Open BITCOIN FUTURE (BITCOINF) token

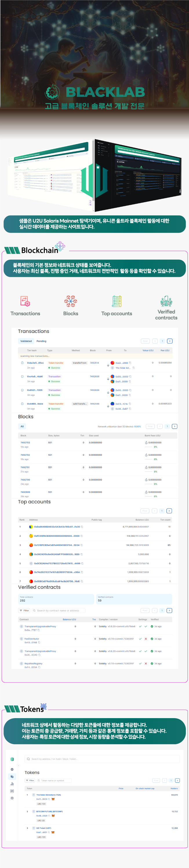tap(50, 811)
